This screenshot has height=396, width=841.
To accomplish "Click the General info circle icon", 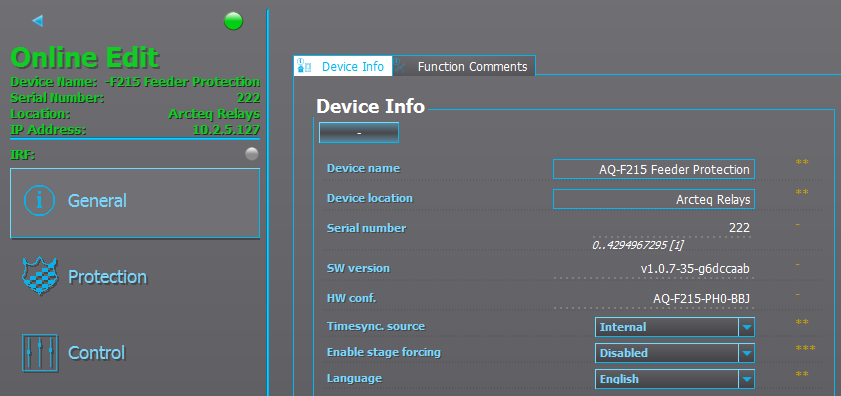I will (x=39, y=201).
